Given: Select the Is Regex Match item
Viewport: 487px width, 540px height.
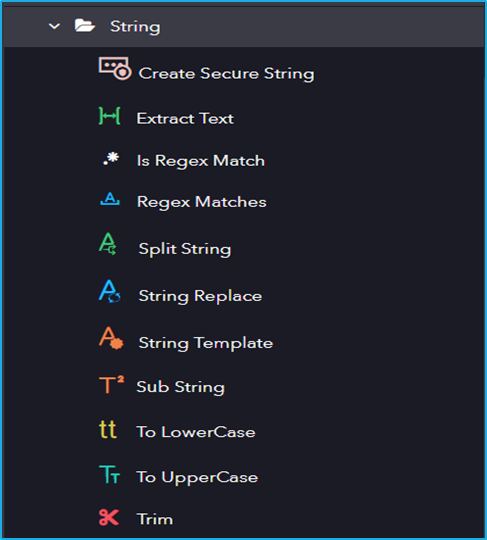Looking at the screenshot, I should pyautogui.click(x=201, y=161).
